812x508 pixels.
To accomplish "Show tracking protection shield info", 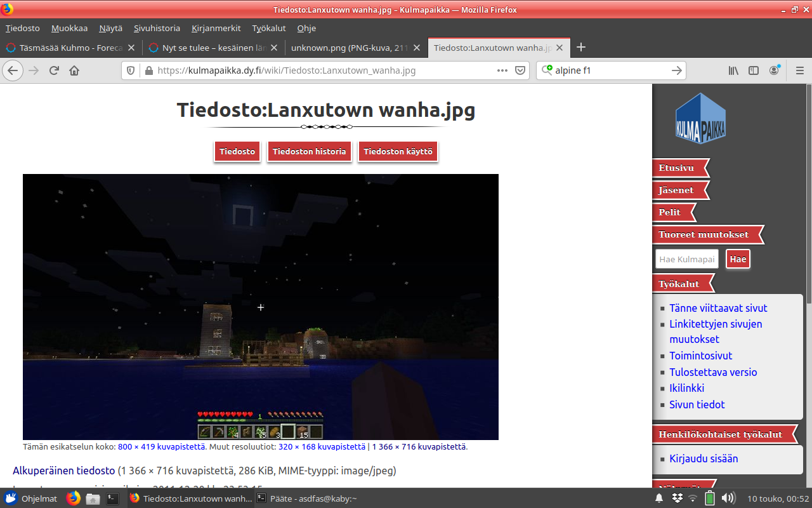I will point(131,70).
